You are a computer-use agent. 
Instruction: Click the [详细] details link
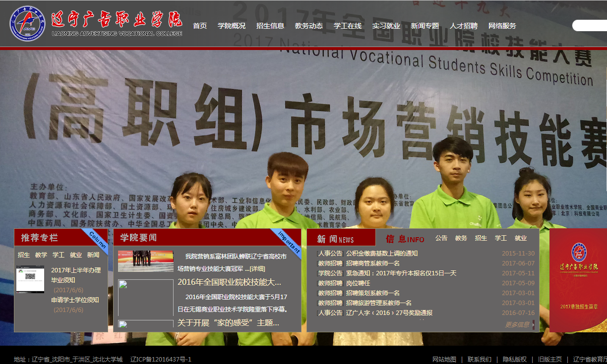(x=257, y=269)
